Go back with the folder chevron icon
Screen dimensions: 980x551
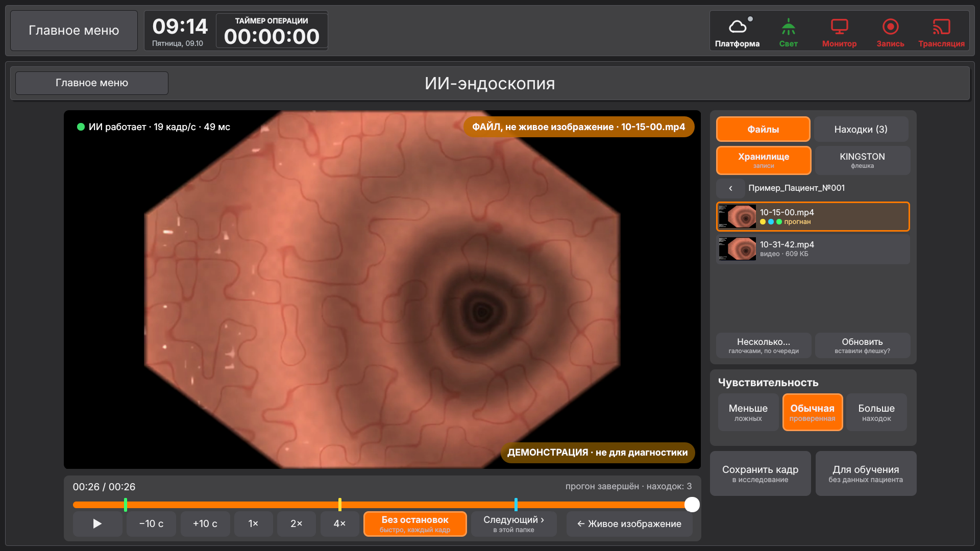point(730,188)
